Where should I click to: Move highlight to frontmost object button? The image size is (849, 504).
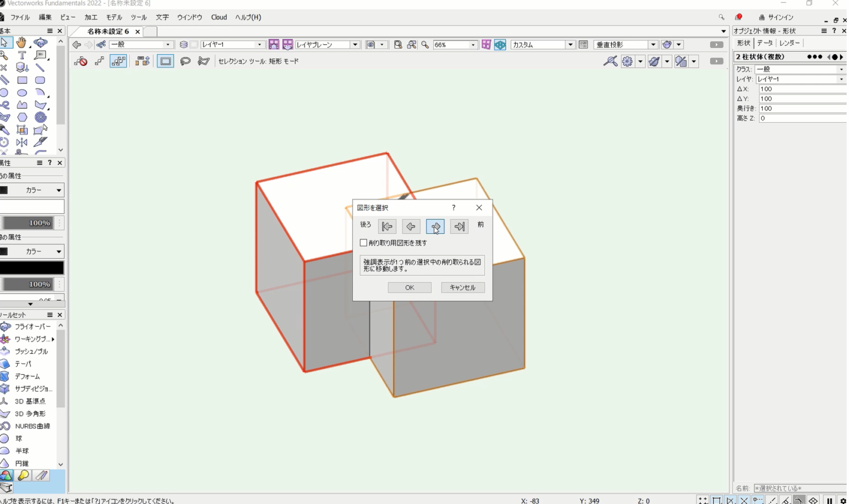[459, 226]
